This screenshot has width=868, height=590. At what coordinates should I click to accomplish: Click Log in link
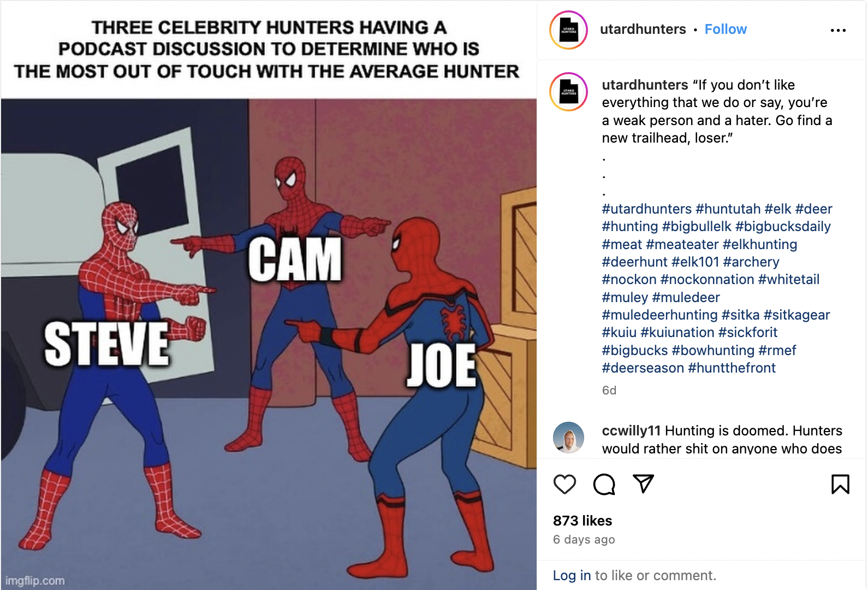point(572,575)
